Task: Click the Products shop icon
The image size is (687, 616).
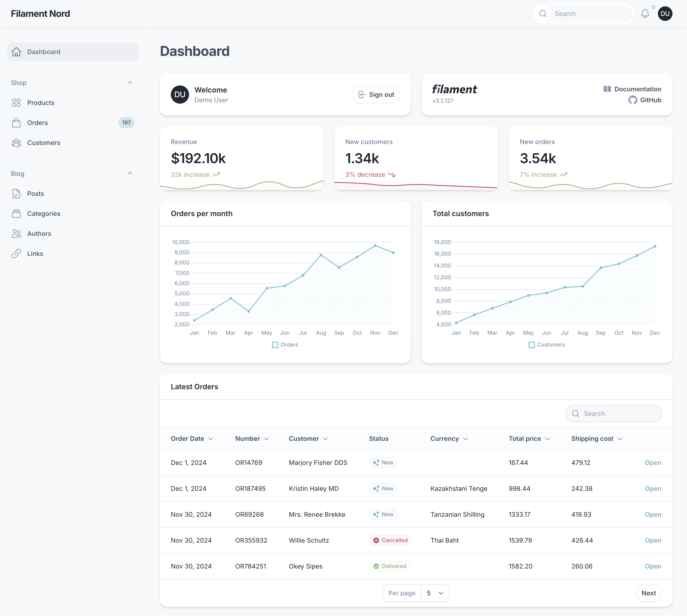Action: tap(17, 102)
